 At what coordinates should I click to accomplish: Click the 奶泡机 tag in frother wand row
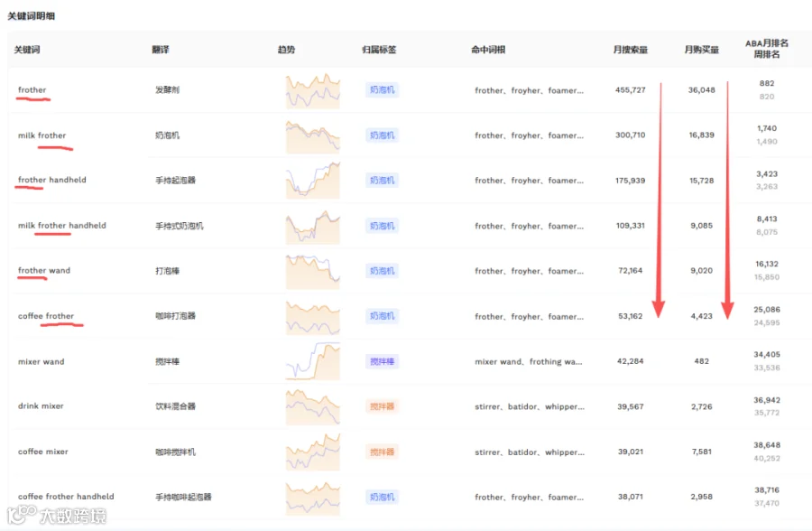click(x=383, y=271)
